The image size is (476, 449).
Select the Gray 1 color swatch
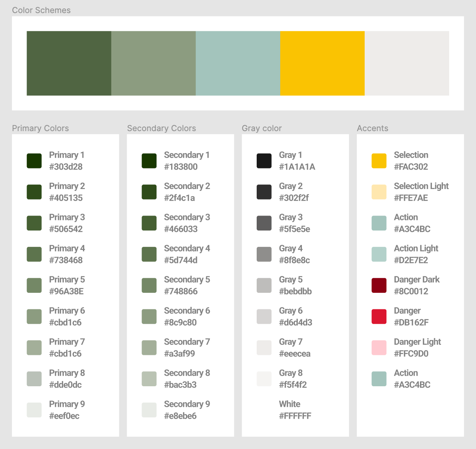[264, 161]
